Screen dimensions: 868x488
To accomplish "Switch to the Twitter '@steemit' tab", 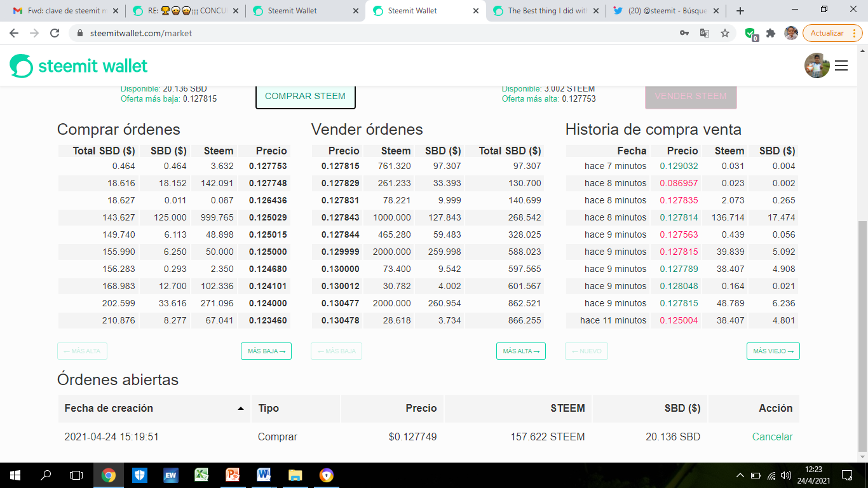I will (666, 11).
